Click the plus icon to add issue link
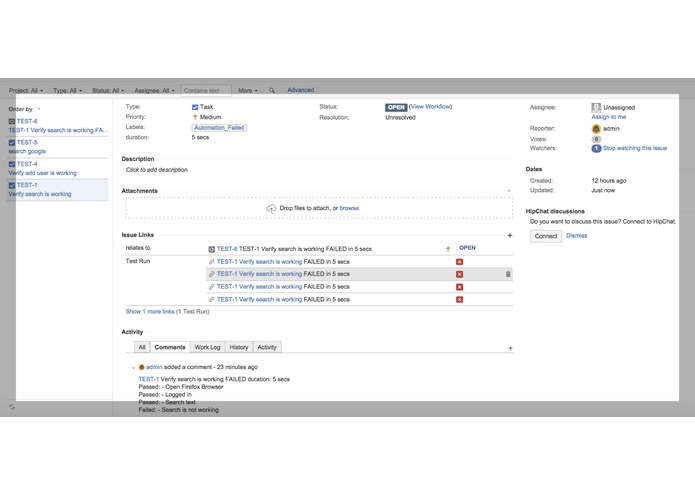 click(x=510, y=235)
